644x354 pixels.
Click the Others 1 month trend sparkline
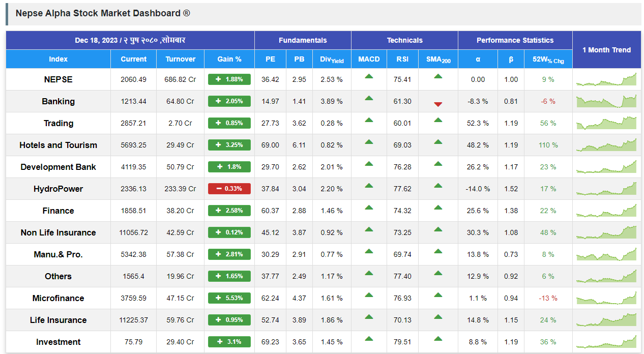(606, 276)
